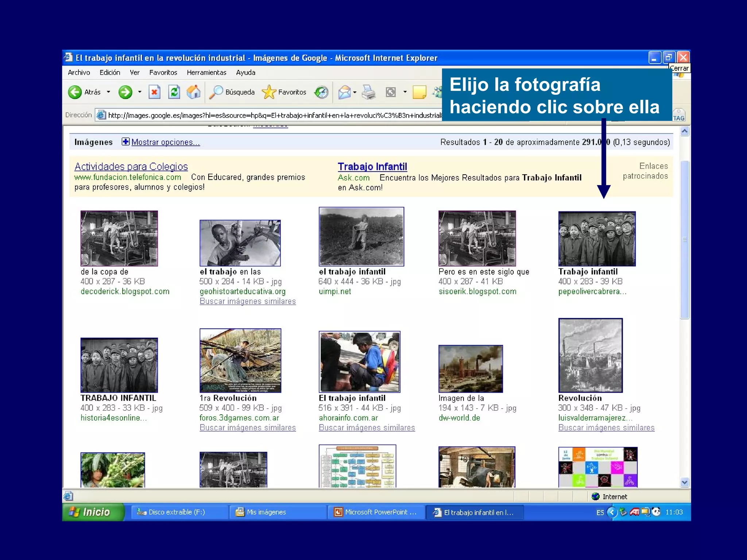Open the Búsqueda search icon

tap(216, 92)
